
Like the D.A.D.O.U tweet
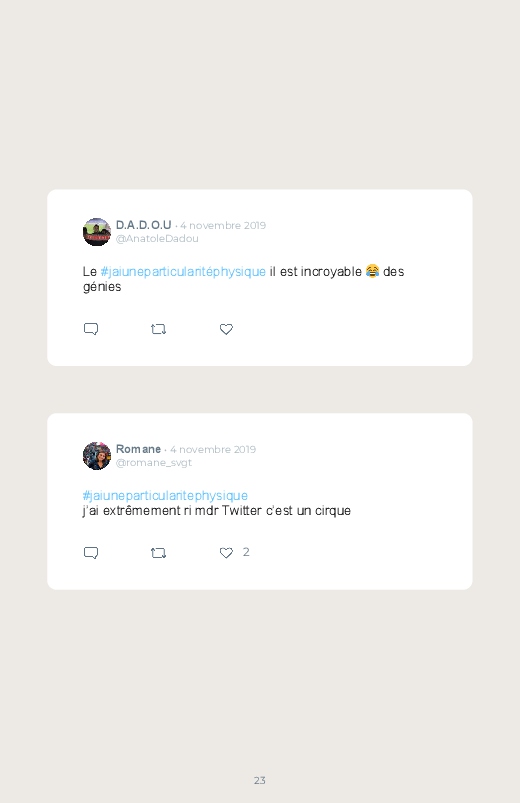[x=226, y=329]
